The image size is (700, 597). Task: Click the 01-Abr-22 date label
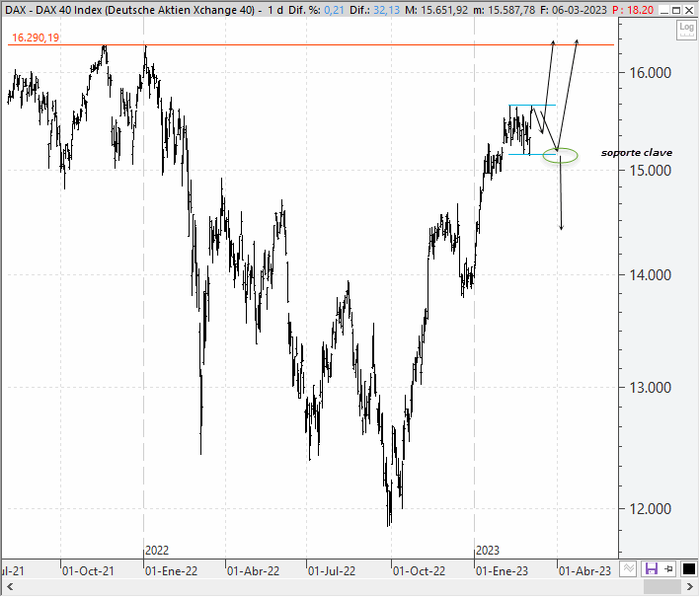point(253,570)
